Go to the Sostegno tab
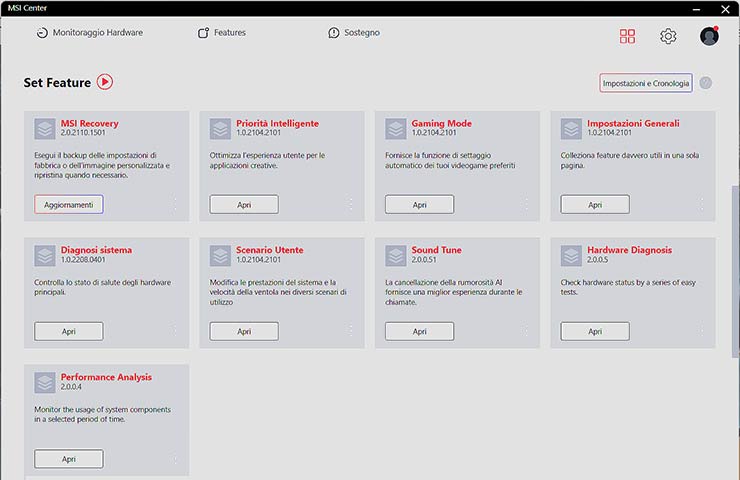This screenshot has height=480, width=740. [x=353, y=33]
